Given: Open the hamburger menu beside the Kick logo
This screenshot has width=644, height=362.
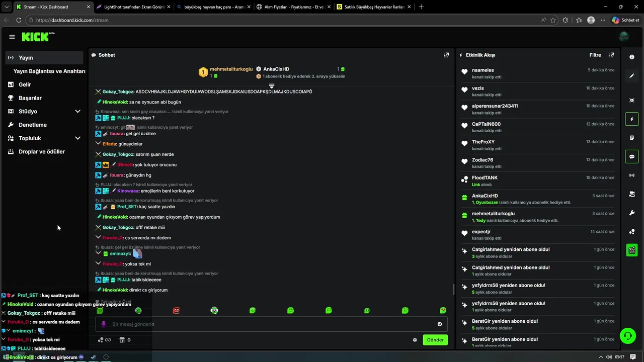Looking at the screenshot, I should click(x=12, y=37).
